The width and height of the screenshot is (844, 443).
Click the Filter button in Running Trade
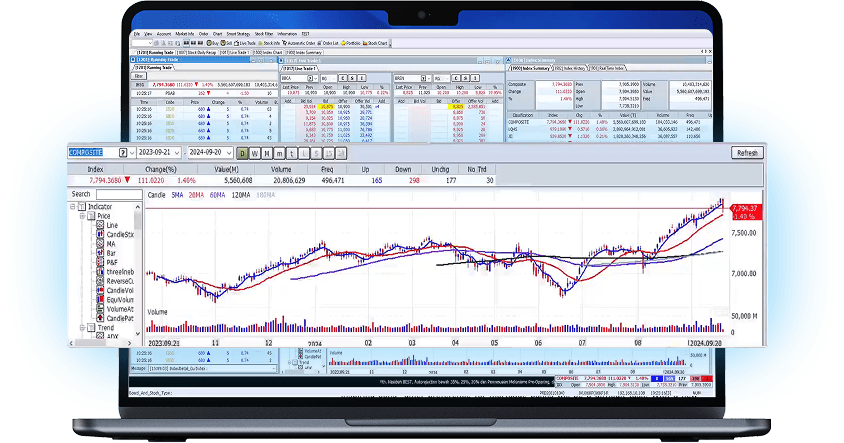[139, 76]
